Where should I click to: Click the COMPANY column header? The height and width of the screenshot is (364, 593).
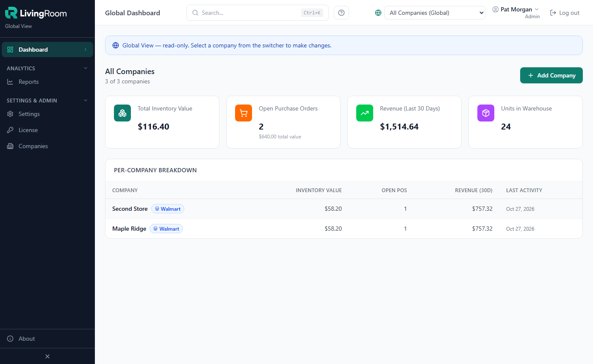click(125, 190)
